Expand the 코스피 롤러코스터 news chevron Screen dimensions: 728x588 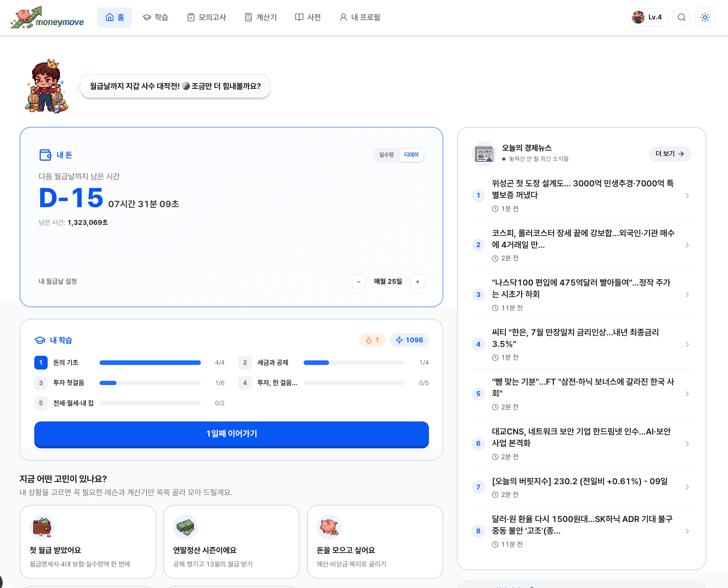(687, 245)
